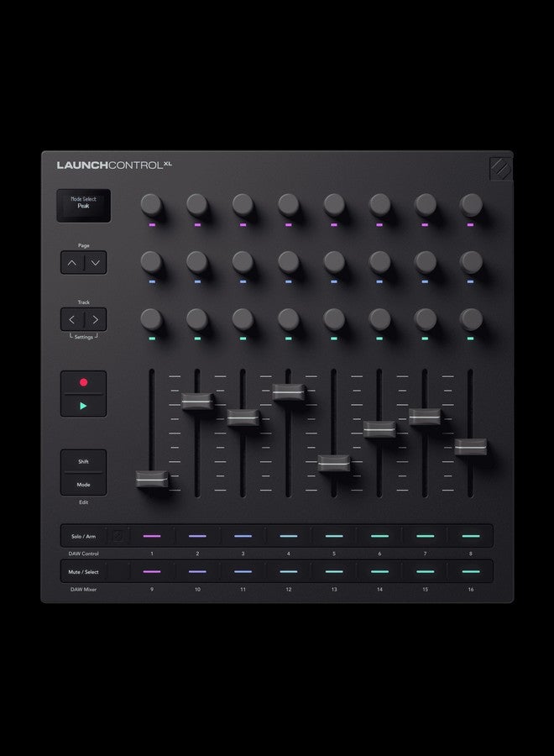Toggle track button 8
The image size is (554, 756).
click(471, 536)
